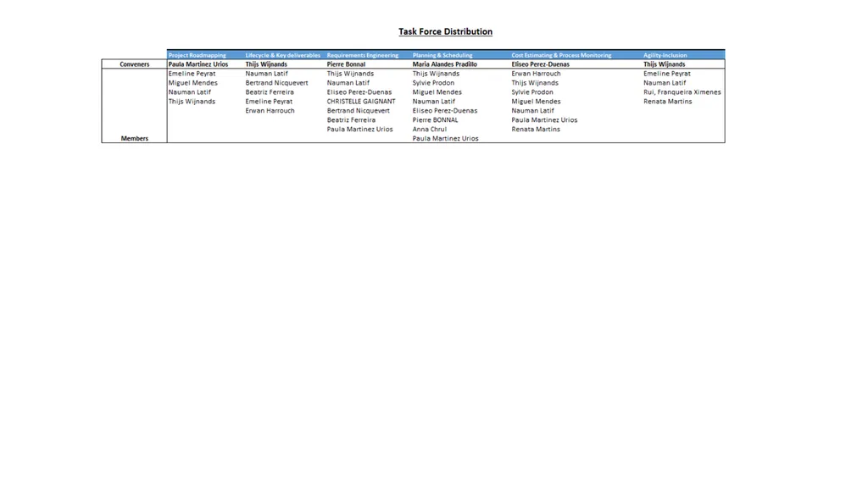
Task: Click Emeline Peyrat in Agility-Inclusion members
Action: coord(667,74)
